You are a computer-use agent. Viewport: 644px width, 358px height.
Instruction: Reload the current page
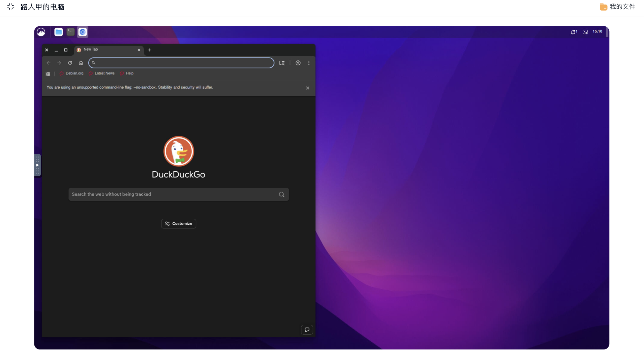70,63
